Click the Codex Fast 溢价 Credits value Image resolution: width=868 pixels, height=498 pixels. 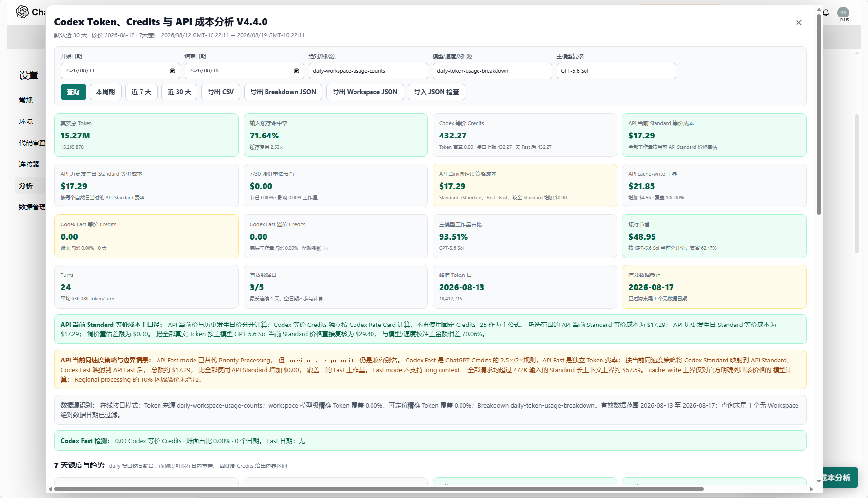point(259,237)
